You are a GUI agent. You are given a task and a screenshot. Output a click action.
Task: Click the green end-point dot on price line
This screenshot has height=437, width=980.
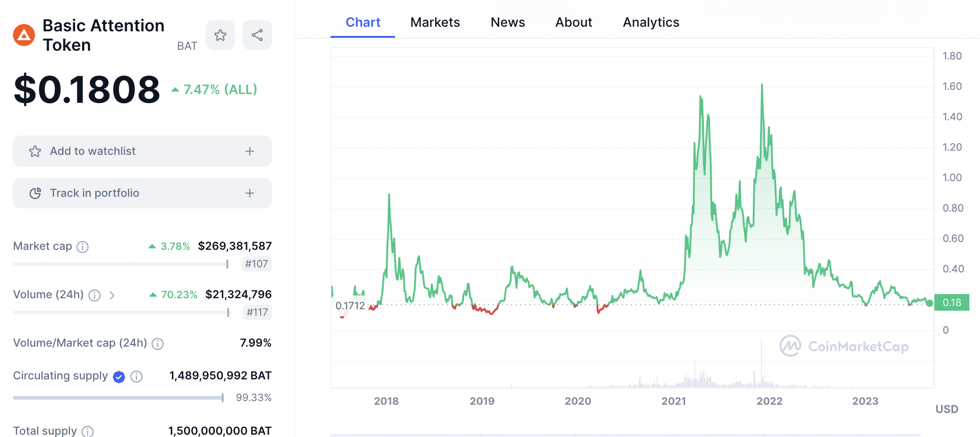coord(930,303)
